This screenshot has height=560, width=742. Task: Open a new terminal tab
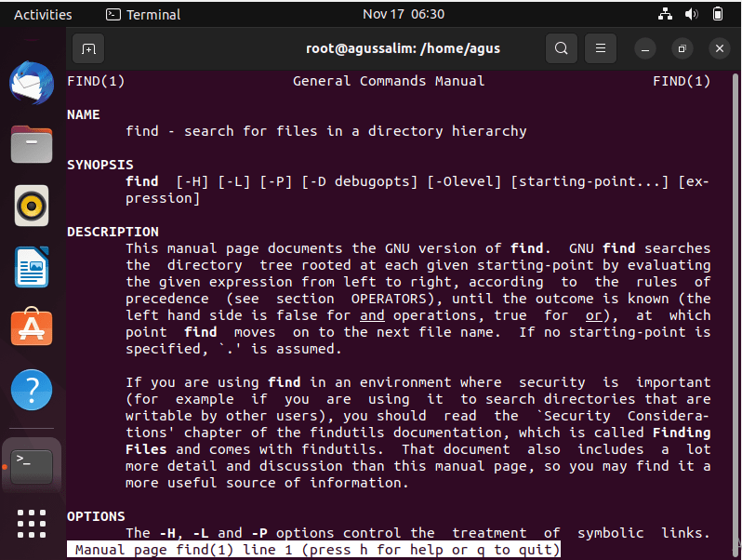click(x=88, y=48)
